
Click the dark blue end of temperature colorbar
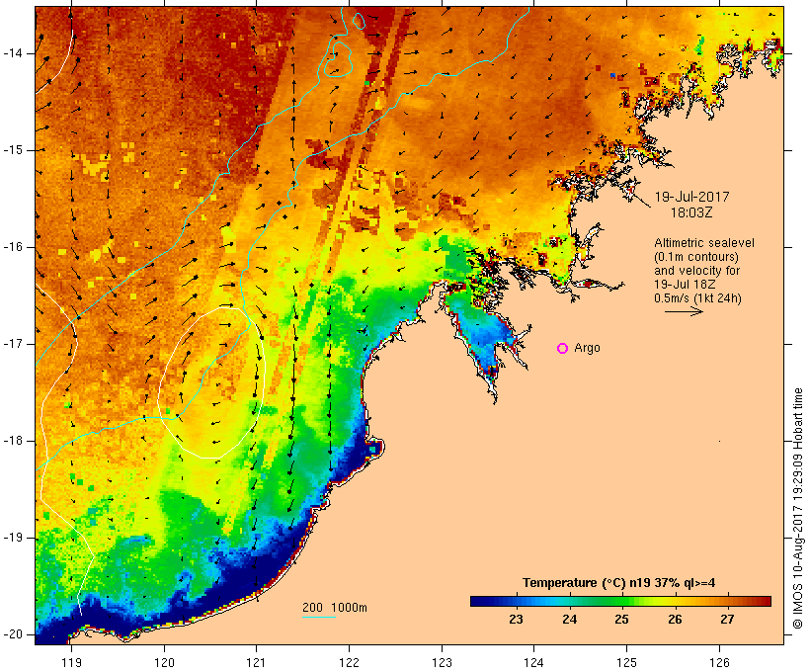click(x=480, y=601)
